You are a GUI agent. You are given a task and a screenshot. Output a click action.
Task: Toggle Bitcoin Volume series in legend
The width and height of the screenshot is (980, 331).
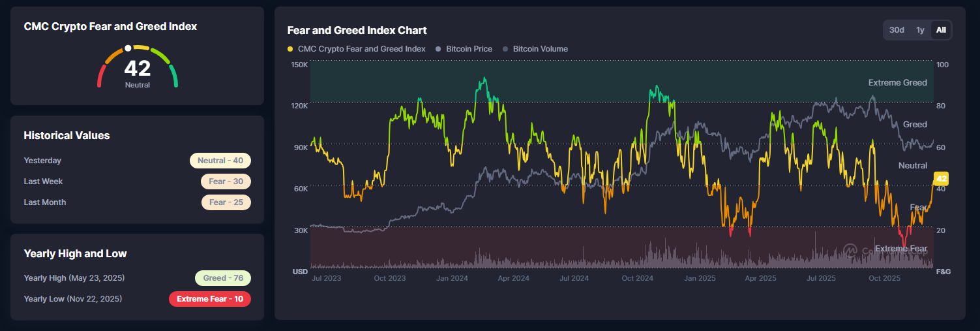click(x=535, y=49)
